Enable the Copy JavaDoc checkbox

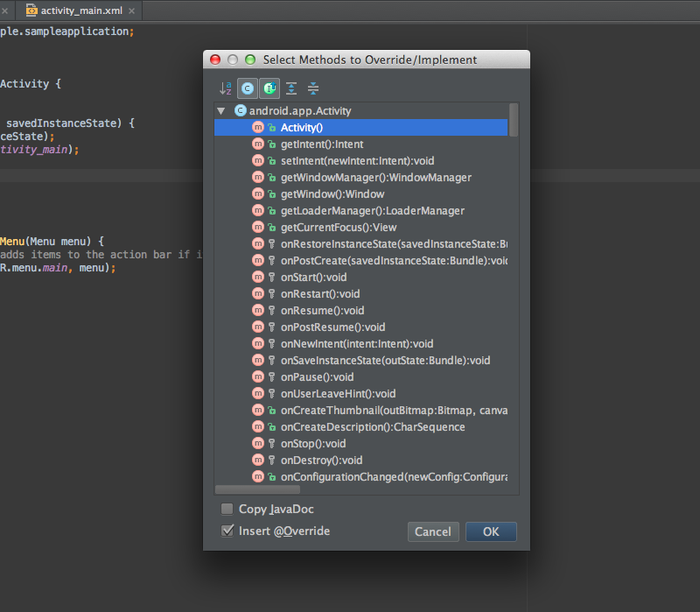(x=227, y=509)
